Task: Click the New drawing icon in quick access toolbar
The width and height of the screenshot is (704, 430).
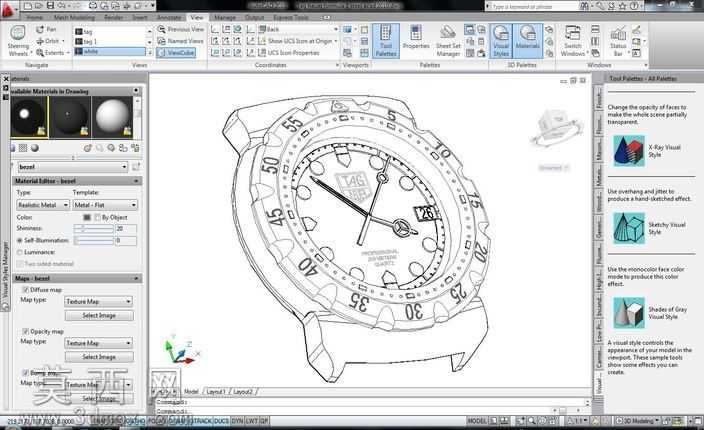Action: pos(28,6)
